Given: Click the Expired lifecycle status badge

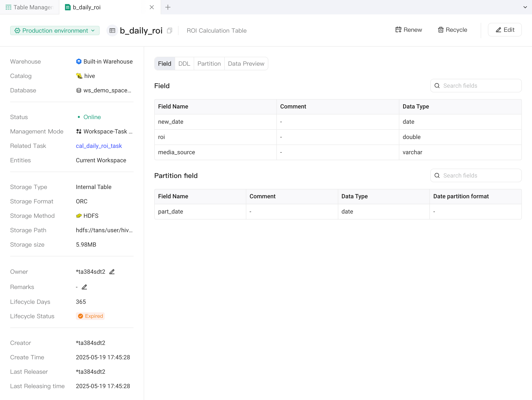Looking at the screenshot, I should click(x=90, y=316).
